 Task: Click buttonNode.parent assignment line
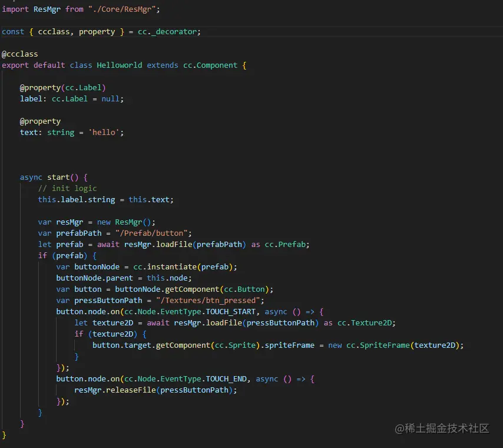point(124,278)
